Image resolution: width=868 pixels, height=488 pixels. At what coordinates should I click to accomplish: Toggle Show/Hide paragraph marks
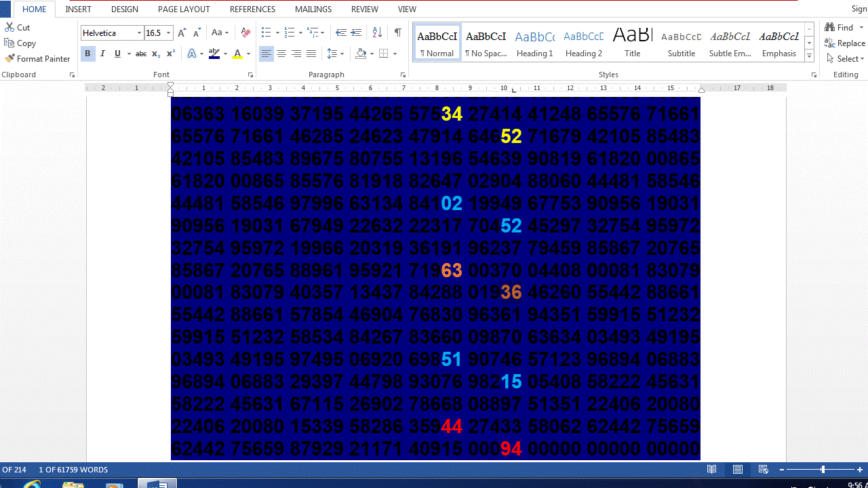397,33
